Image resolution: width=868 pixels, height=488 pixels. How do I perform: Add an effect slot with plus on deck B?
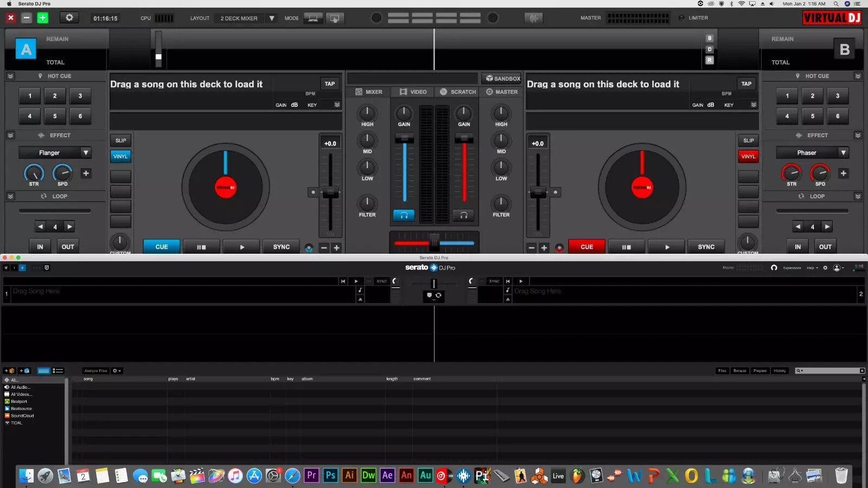point(843,174)
